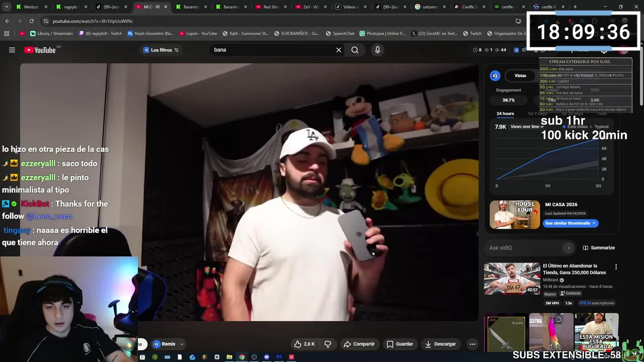The height and width of the screenshot is (362, 644).
Task: Open Malwarebytes from the taskbar
Action: 279,357
